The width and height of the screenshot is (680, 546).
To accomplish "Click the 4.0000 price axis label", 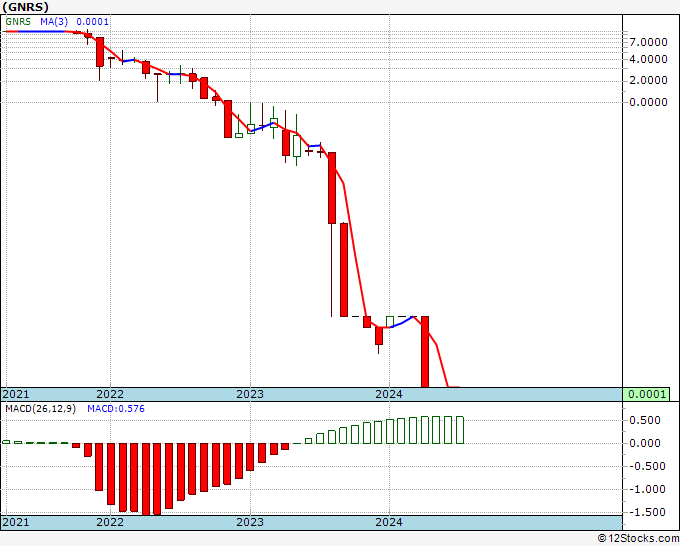I will click(648, 59).
